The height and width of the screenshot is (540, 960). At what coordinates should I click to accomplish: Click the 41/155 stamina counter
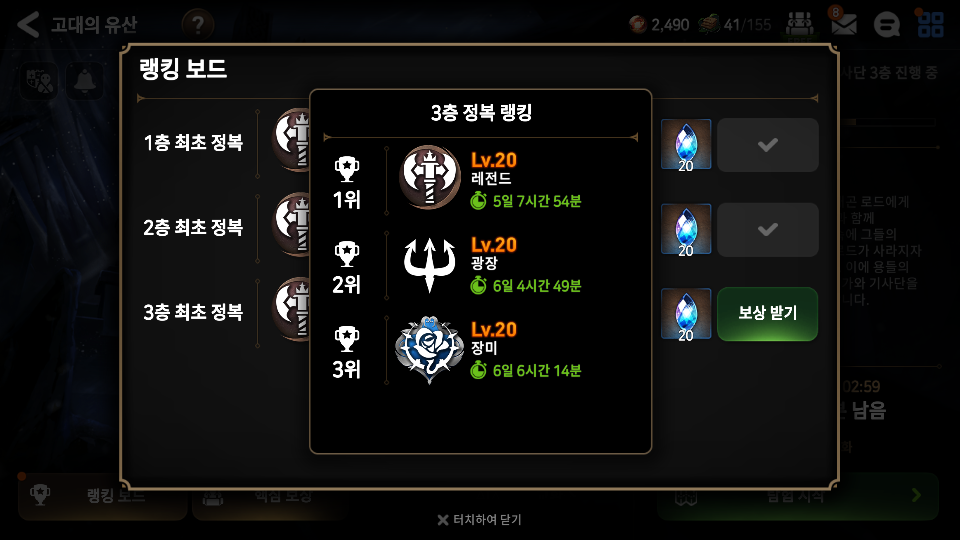pos(735,24)
